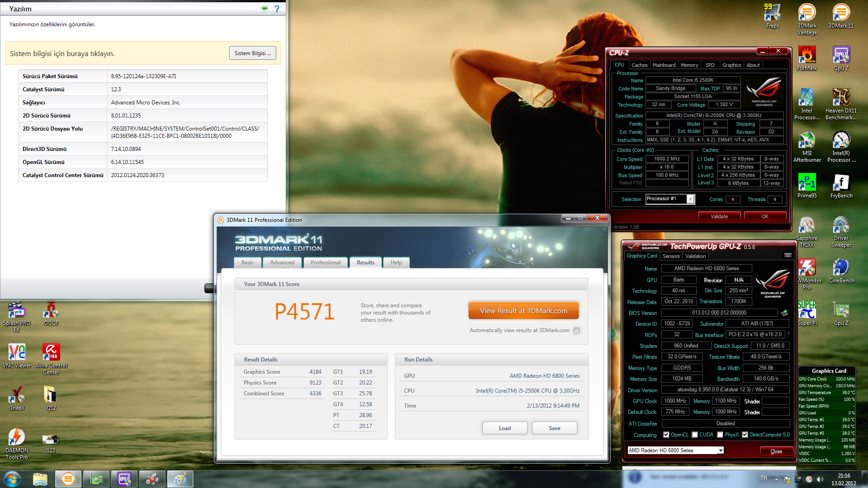Click the volume speaker icon in system tray
The height and width of the screenshot is (488, 868).
[820, 479]
